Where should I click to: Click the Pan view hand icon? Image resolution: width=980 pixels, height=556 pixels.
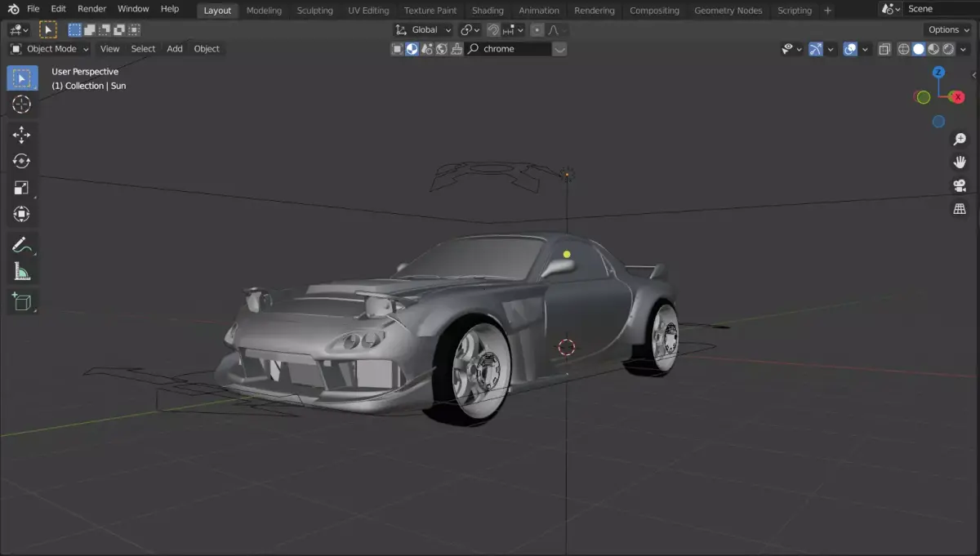(960, 162)
